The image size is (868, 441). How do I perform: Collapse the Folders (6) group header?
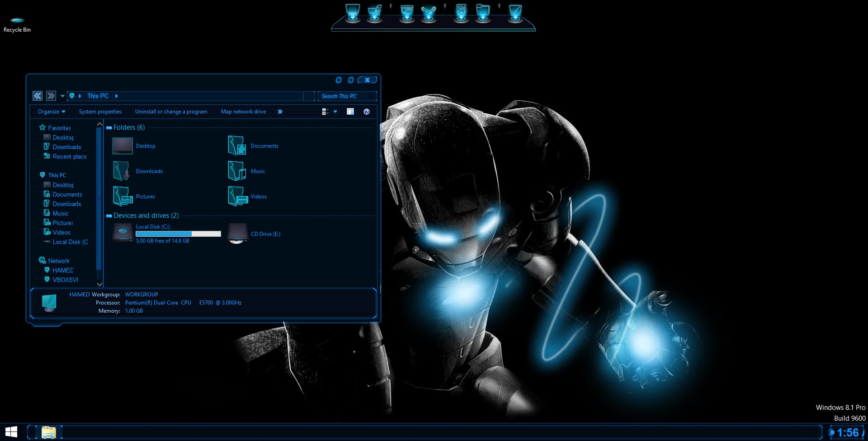[x=109, y=128]
